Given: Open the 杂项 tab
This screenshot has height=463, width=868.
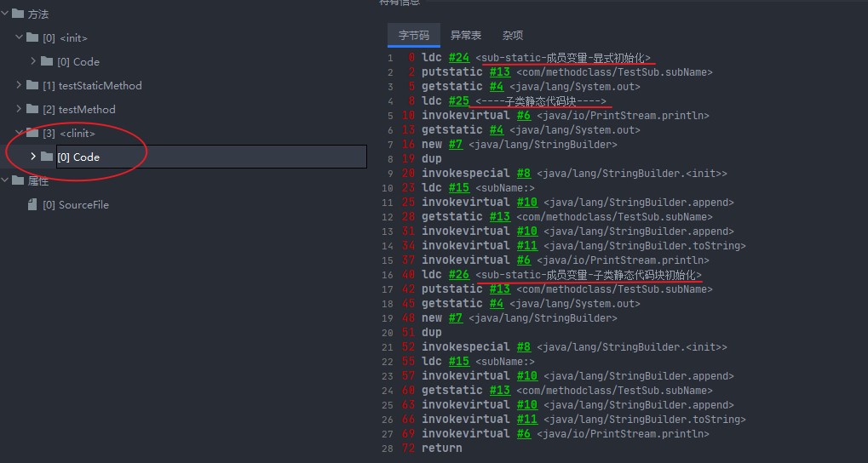Looking at the screenshot, I should (x=513, y=36).
